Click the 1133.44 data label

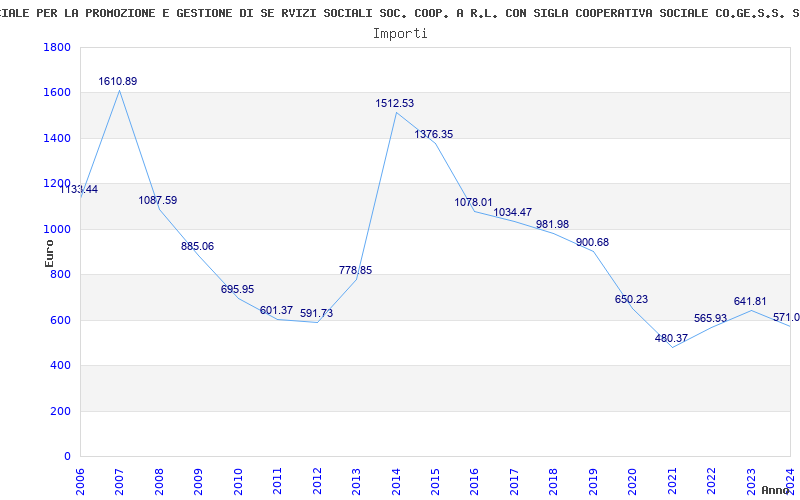click(x=79, y=189)
